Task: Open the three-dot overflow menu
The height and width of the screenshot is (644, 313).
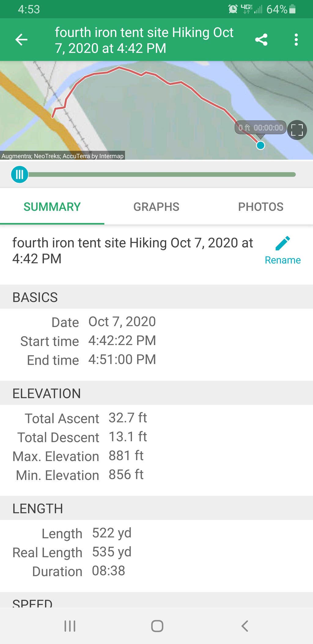Action: click(296, 40)
